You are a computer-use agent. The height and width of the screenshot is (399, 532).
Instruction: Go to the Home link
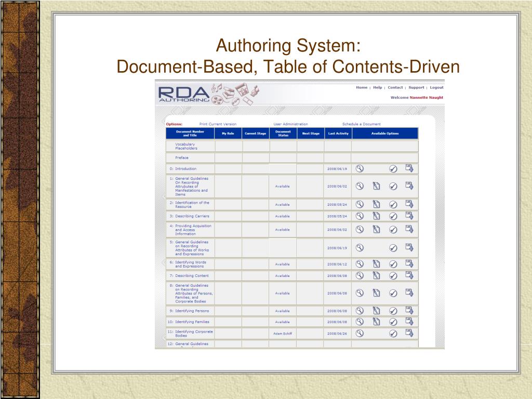362,87
